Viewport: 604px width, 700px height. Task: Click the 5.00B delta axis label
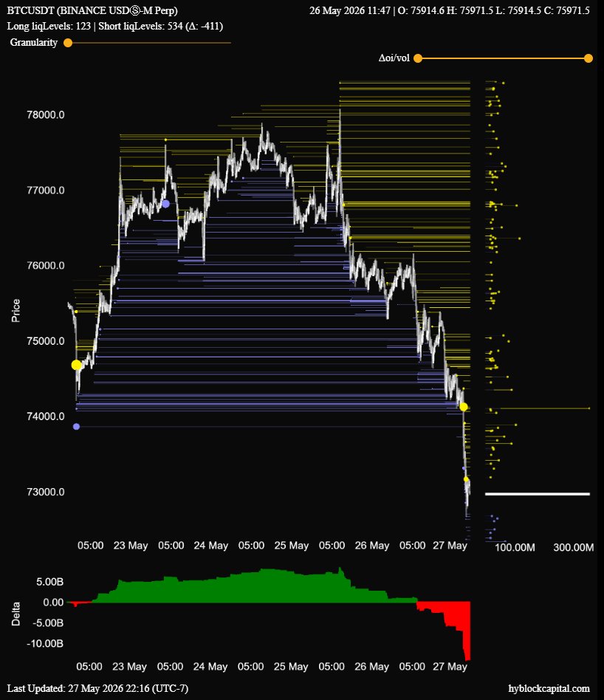pos(50,582)
